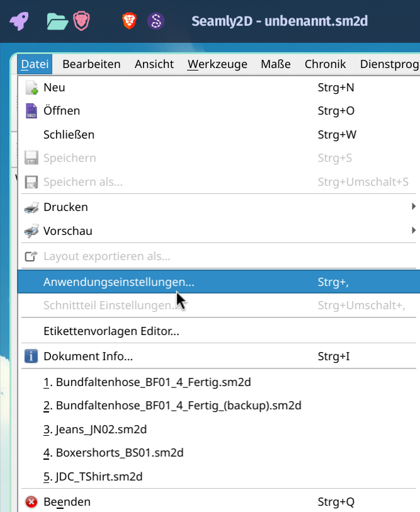Open the folder icon in taskbar
Viewport: 420px width, 512px height.
pyautogui.click(x=57, y=21)
